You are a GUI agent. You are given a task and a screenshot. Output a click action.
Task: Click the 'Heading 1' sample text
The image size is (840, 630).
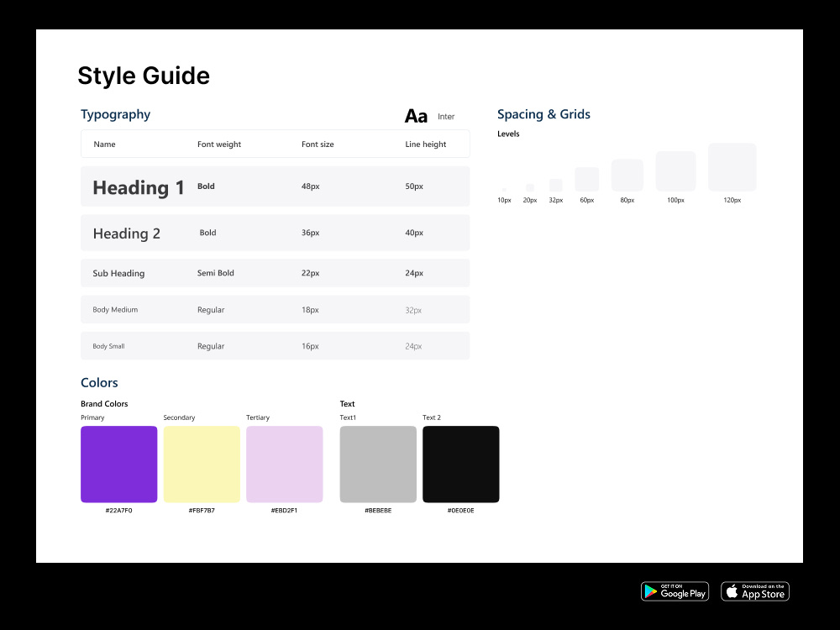coord(139,187)
